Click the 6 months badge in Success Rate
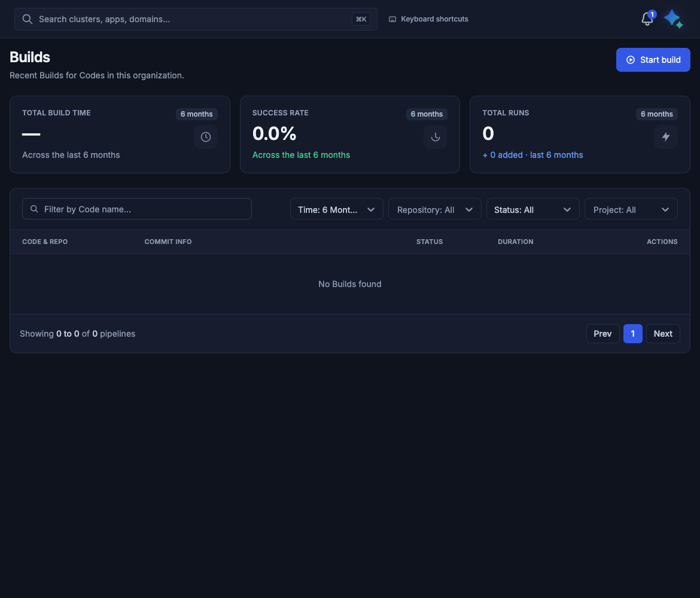Viewport: 700px width, 598px height. (427, 114)
